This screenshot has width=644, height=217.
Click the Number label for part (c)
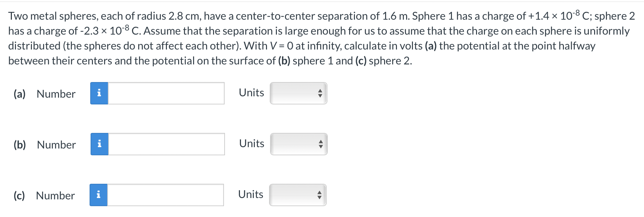(x=55, y=196)
